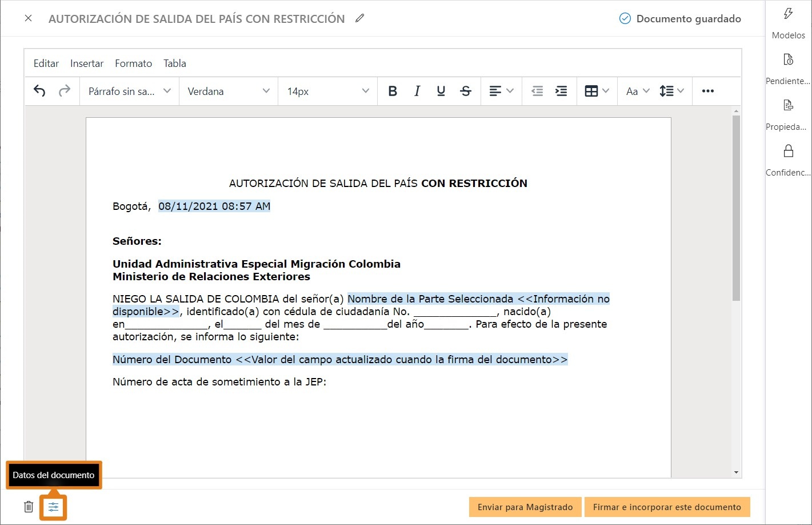Click Firmar e incorporar este documento

point(667,507)
